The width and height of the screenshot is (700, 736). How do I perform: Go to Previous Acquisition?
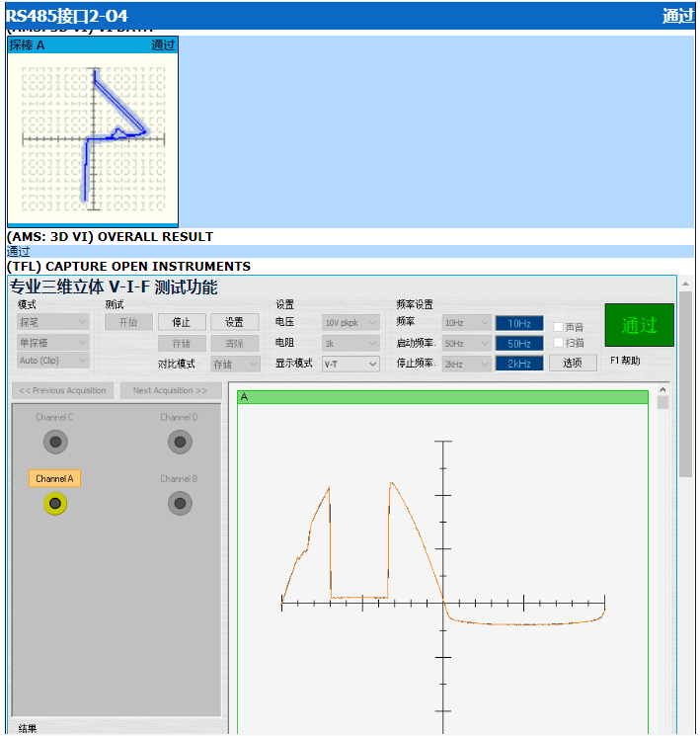[63, 390]
